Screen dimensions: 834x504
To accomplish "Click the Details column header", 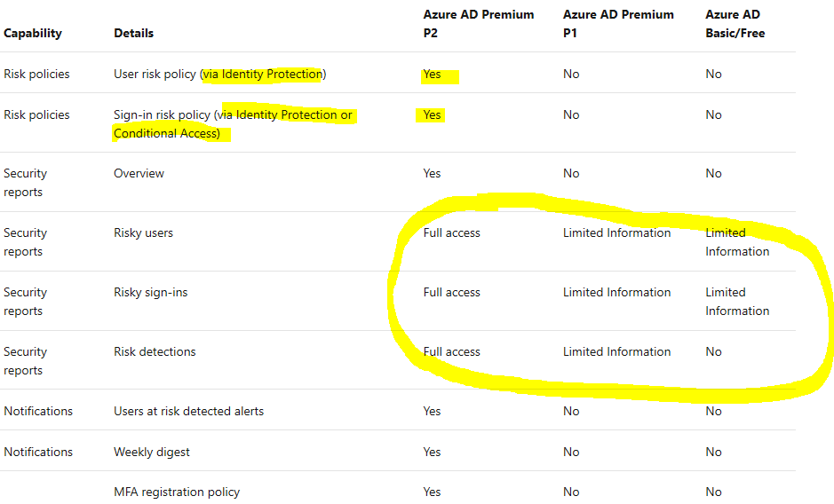I will coord(133,33).
